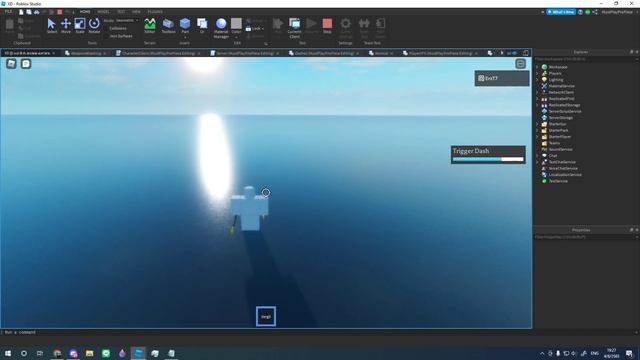The width and height of the screenshot is (640, 360).
Task: Open Chrome from the taskbar
Action: (x=57, y=353)
